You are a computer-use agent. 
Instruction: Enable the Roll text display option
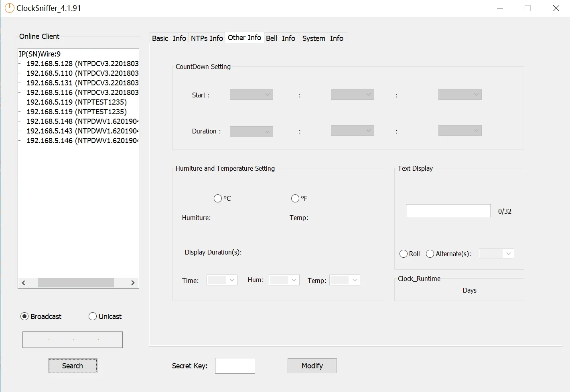pos(404,254)
